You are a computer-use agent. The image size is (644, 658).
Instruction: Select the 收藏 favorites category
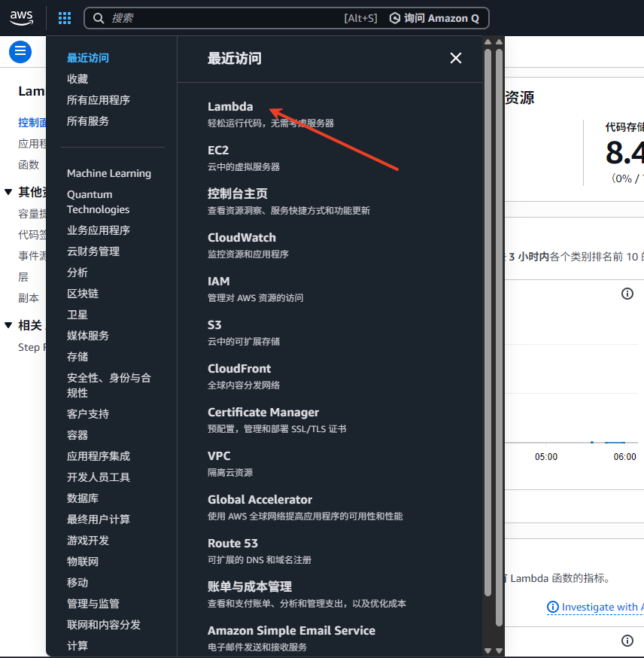pyautogui.click(x=77, y=79)
